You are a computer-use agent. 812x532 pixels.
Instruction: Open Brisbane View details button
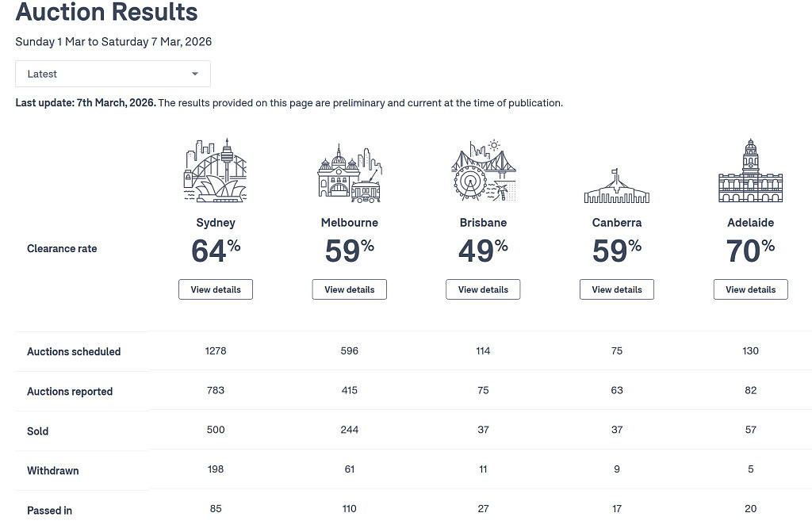click(x=483, y=289)
